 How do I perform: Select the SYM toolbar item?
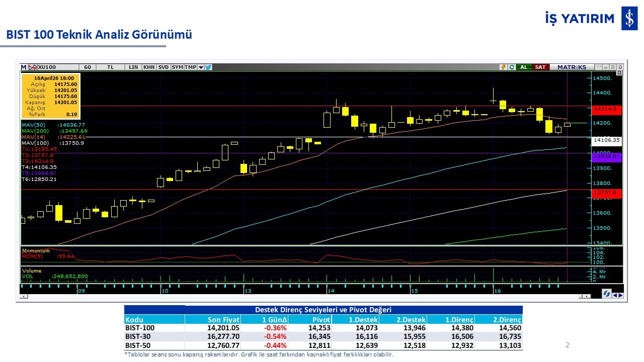(177, 67)
